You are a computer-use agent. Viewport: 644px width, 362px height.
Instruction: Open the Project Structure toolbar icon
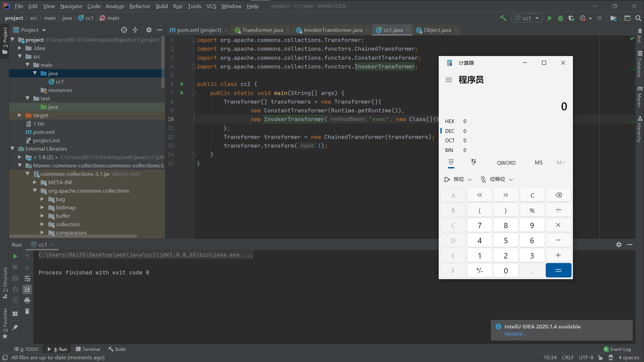pos(613,18)
